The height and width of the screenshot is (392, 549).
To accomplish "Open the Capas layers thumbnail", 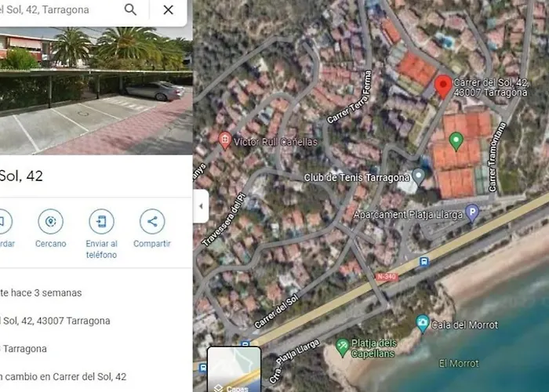I will pyautogui.click(x=234, y=369).
